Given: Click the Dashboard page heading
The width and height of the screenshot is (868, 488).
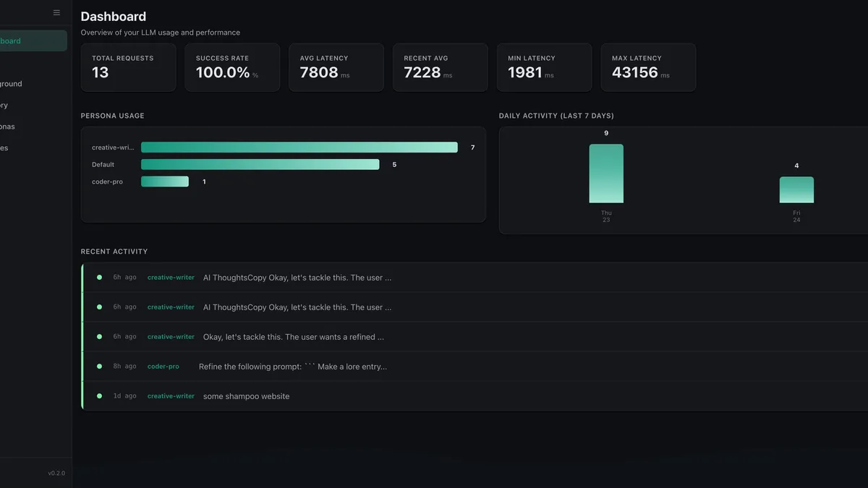Looking at the screenshot, I should pos(114,17).
